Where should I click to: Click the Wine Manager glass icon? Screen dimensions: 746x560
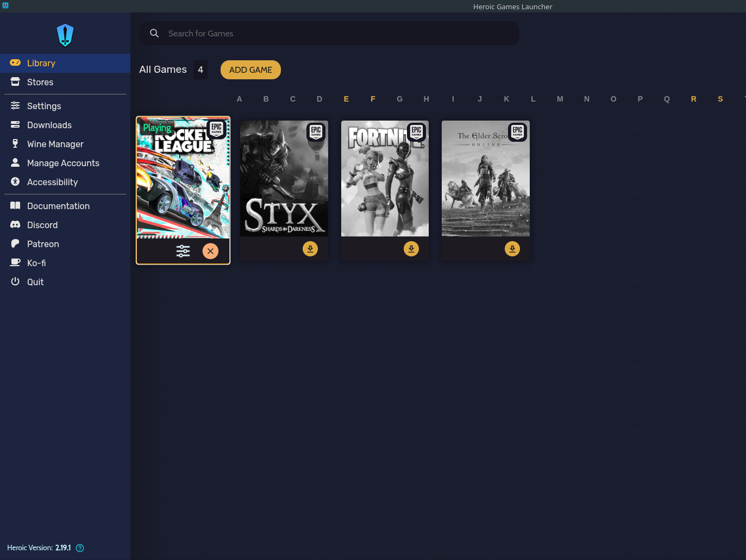[15, 143]
